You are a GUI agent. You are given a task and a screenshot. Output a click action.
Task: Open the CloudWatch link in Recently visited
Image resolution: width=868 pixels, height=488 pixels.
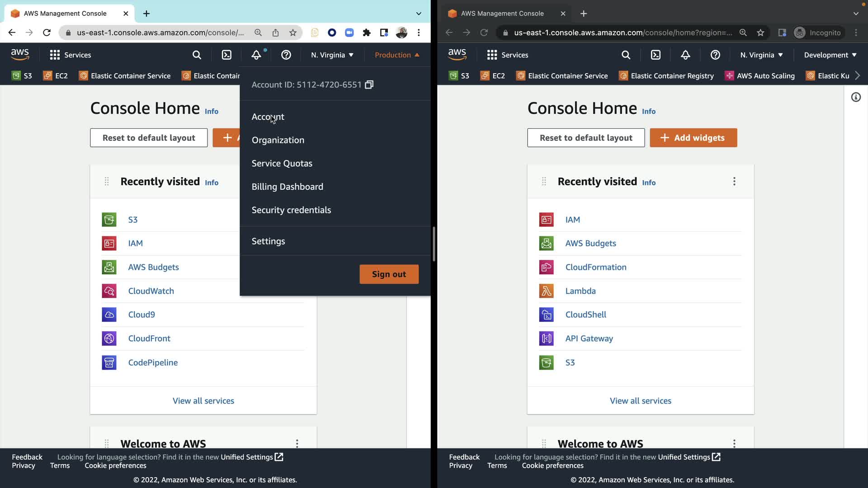151,291
